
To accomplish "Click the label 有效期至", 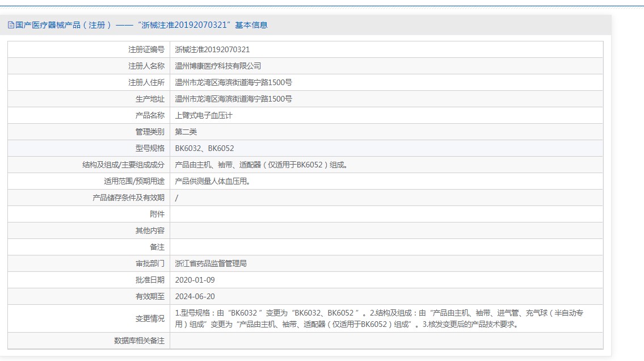I will click(x=150, y=296).
